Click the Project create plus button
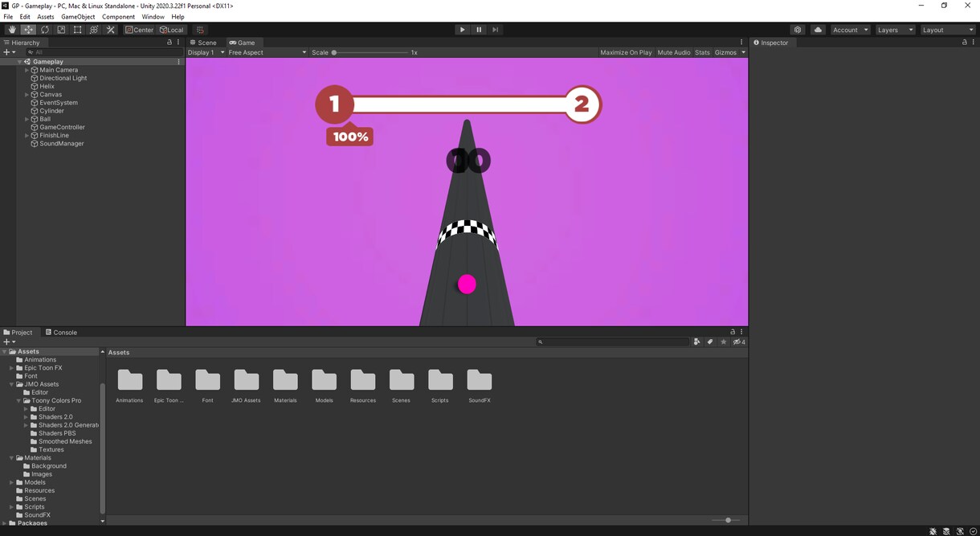Image resolution: width=980 pixels, height=536 pixels. coord(9,342)
